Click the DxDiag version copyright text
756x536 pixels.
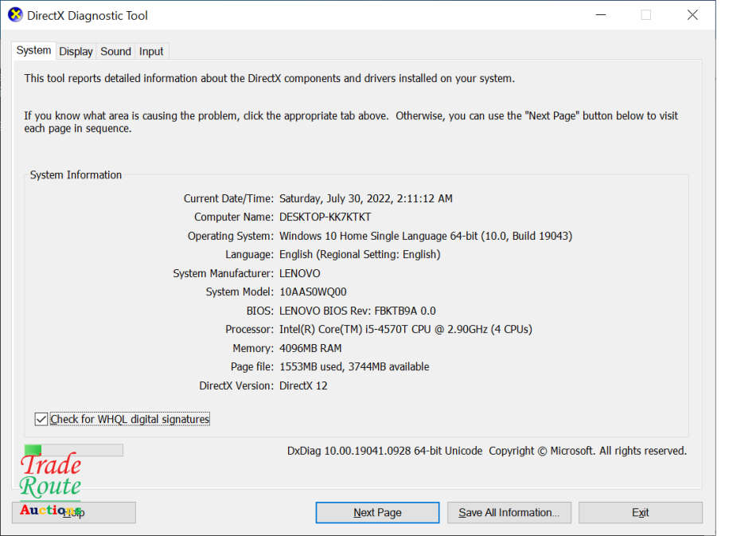[x=486, y=451]
